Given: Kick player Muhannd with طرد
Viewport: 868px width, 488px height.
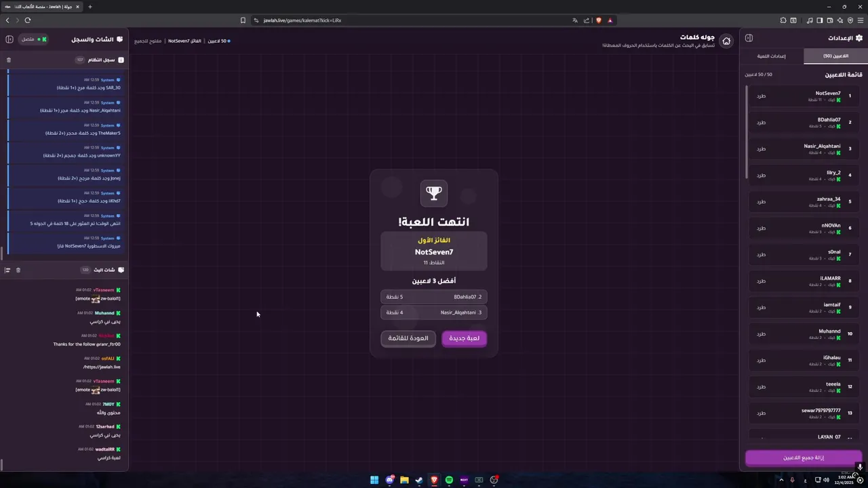Looking at the screenshot, I should (x=761, y=334).
